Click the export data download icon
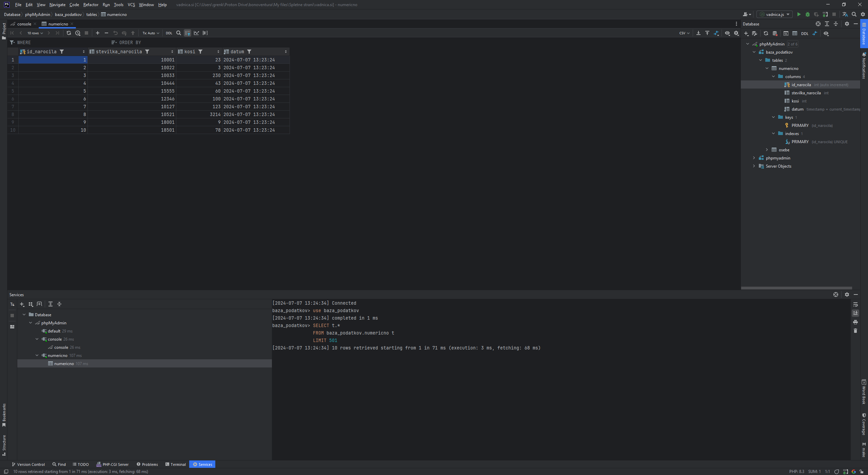The height and width of the screenshot is (475, 868). coord(698,33)
